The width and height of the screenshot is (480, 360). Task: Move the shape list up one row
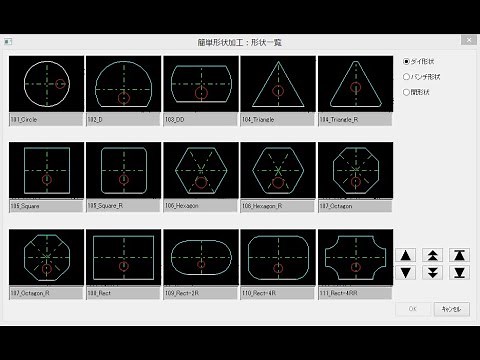[405, 255]
